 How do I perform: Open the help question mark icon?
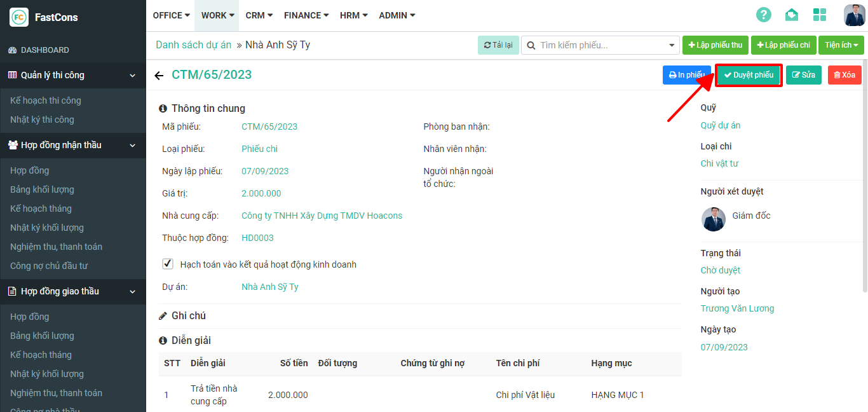click(x=763, y=15)
